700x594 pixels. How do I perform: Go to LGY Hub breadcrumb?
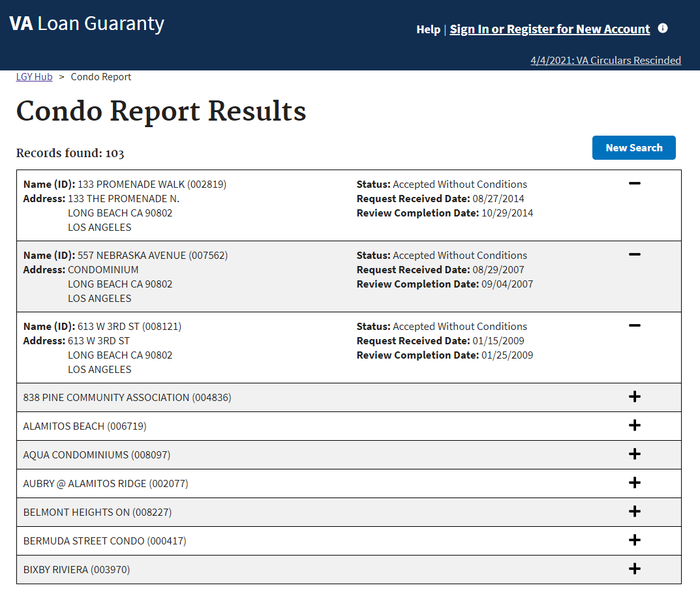(x=34, y=77)
